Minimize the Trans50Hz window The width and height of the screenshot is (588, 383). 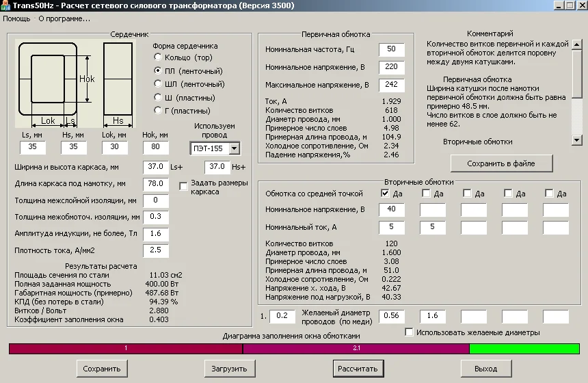pyautogui.click(x=559, y=5)
